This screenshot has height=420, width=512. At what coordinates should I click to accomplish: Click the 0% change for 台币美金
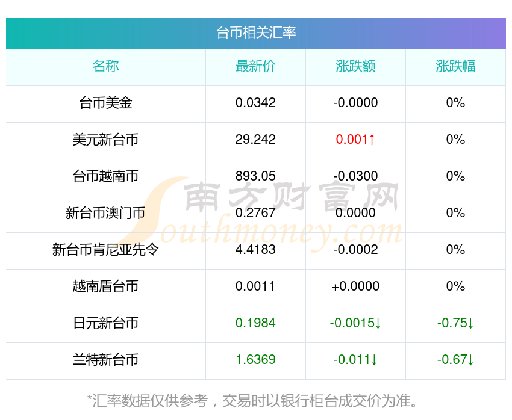click(455, 103)
